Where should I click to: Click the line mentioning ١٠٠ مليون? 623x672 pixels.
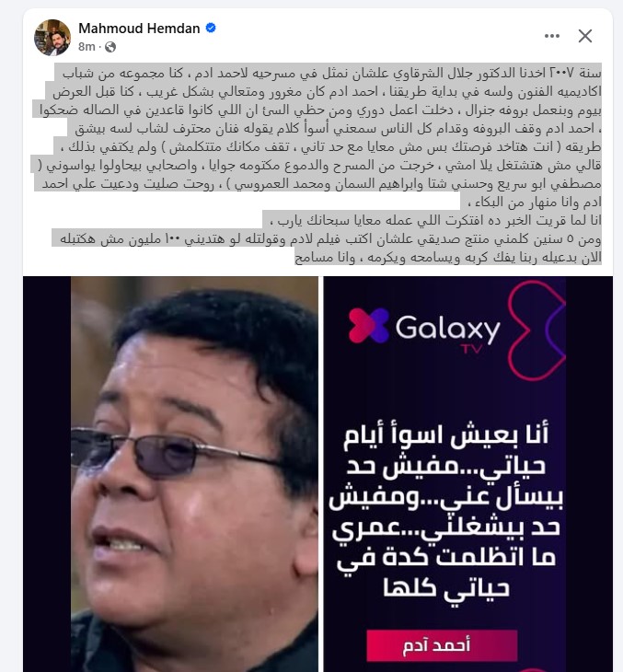(330, 238)
